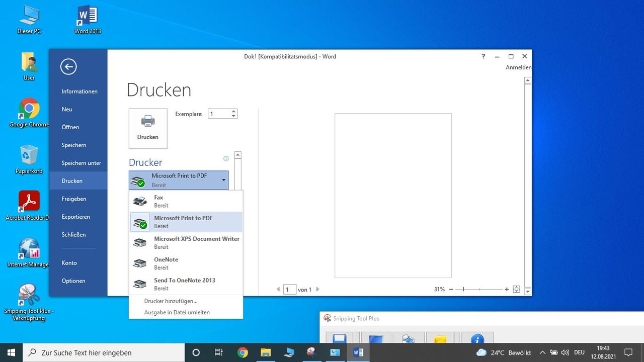Click the printer info icon
The width and height of the screenshot is (644, 362).
(x=226, y=158)
